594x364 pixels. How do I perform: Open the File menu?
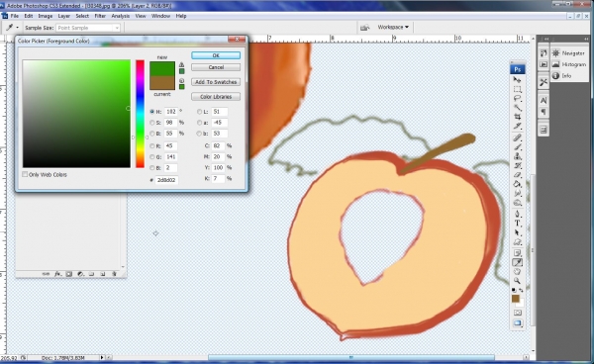point(15,16)
